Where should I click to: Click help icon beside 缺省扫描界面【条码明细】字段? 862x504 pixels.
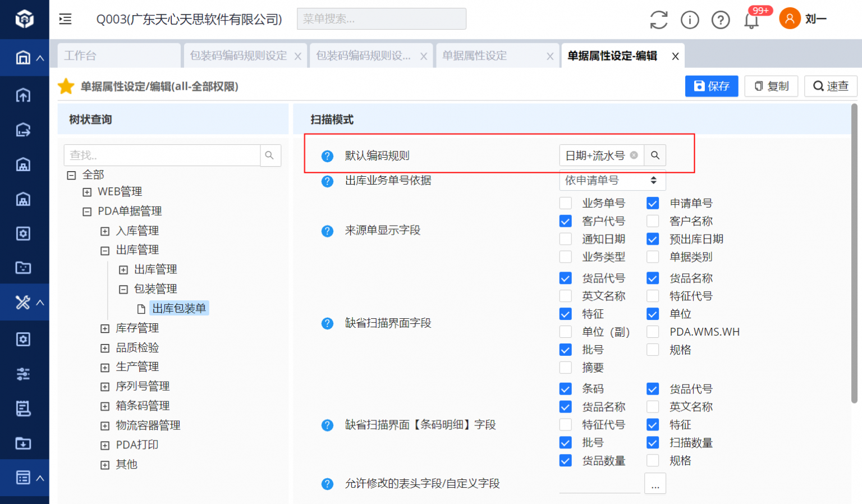[x=327, y=425]
